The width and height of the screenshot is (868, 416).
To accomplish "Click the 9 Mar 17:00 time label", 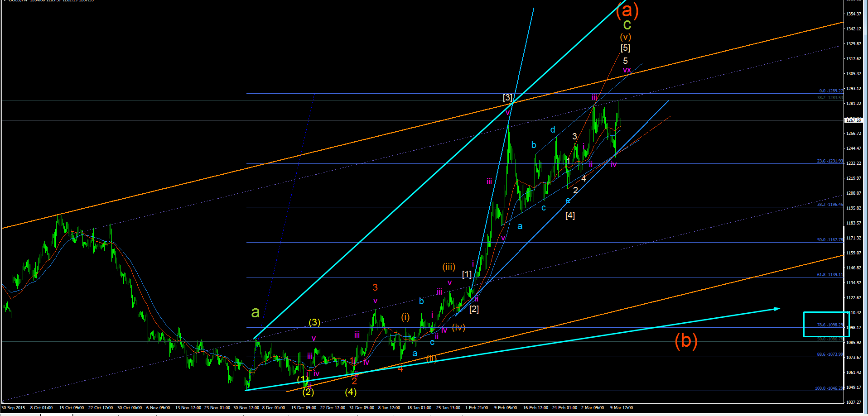I will click(x=622, y=408).
